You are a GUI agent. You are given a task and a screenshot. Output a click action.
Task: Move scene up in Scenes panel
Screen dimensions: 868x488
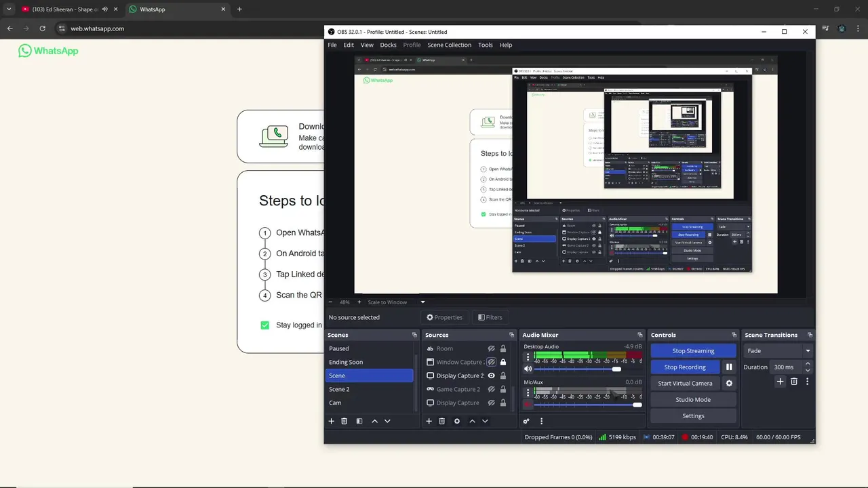point(374,421)
